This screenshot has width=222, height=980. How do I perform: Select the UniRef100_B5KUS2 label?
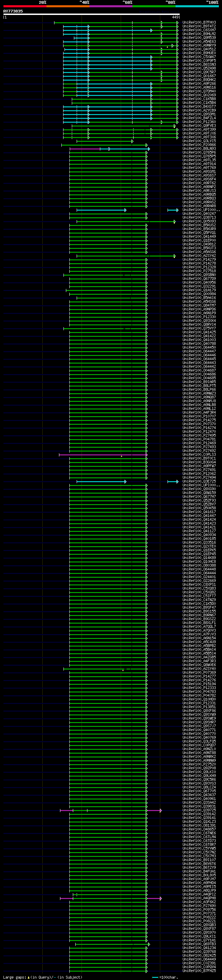[199, 225]
